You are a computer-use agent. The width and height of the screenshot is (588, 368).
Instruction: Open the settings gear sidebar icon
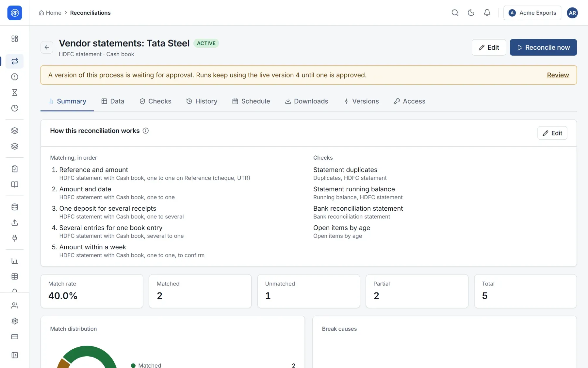pyautogui.click(x=14, y=321)
